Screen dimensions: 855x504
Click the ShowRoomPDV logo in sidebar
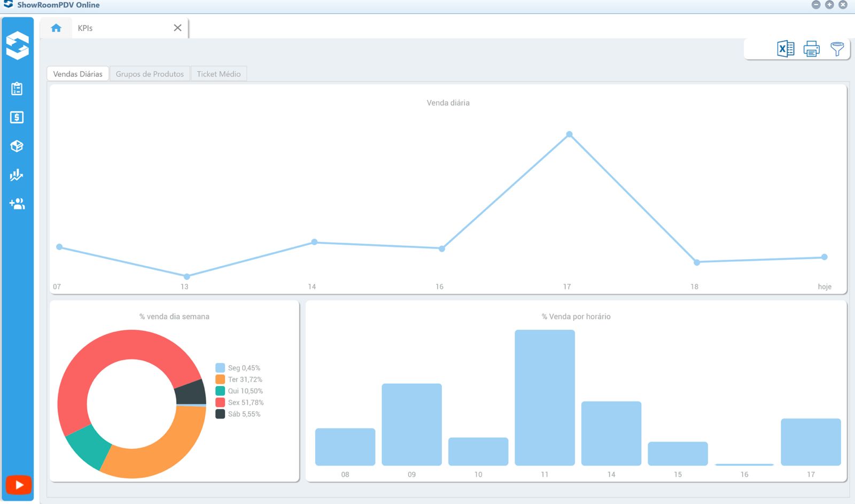click(x=18, y=45)
